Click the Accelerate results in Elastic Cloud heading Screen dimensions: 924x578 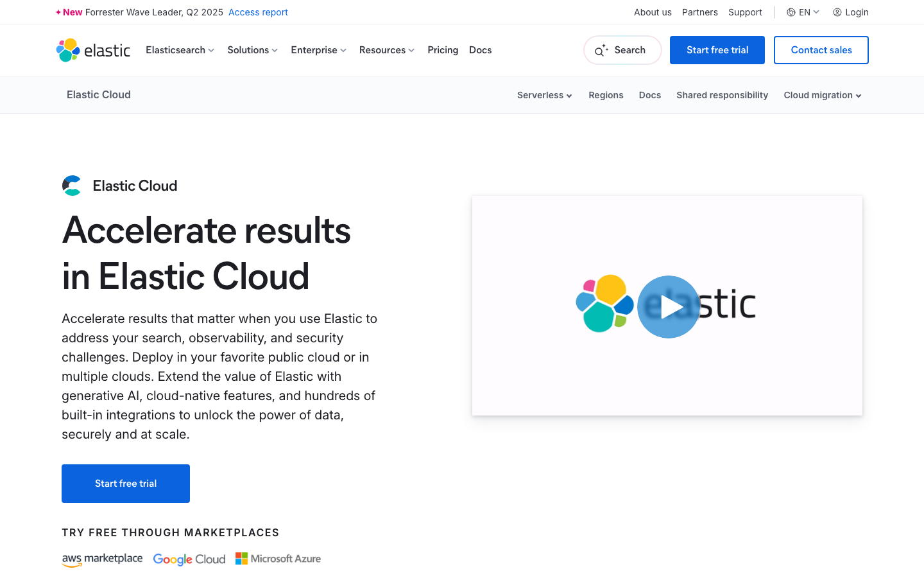[x=206, y=253]
